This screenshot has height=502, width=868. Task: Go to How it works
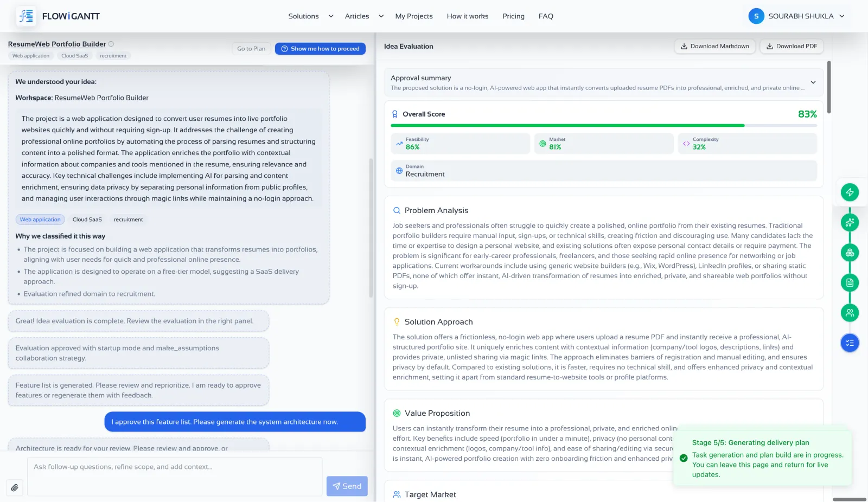coord(468,16)
